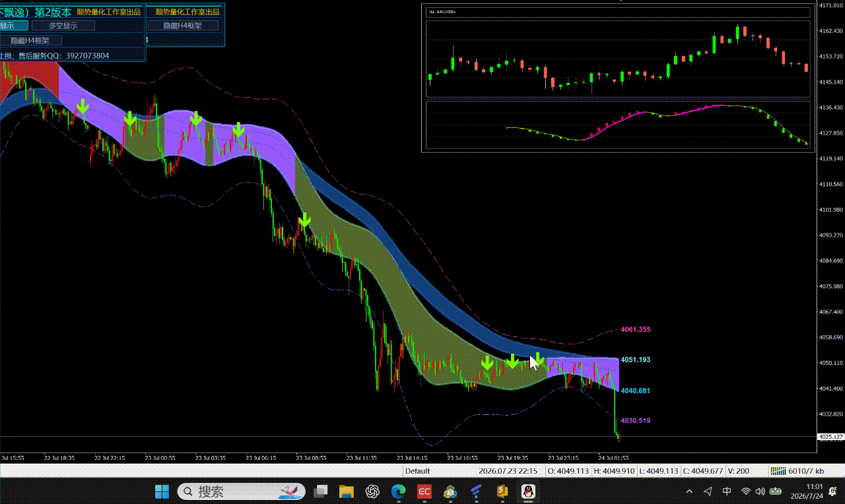Switch the Chinese input method indicator
Screen dimensions: 845x504
pyautogui.click(x=727, y=491)
